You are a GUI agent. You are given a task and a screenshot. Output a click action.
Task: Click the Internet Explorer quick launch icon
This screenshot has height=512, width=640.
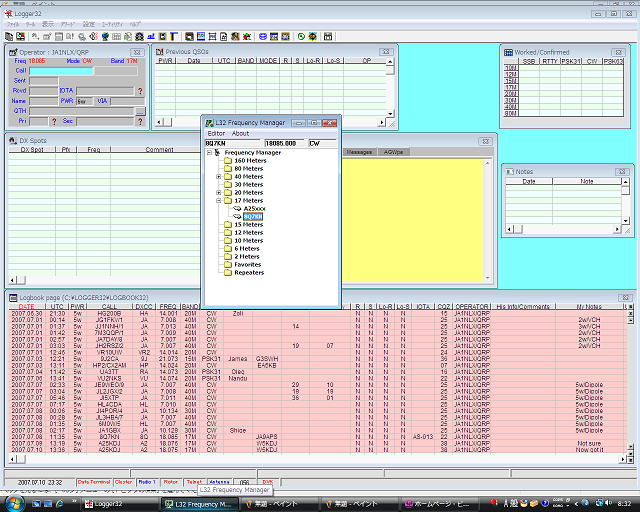coord(60,504)
